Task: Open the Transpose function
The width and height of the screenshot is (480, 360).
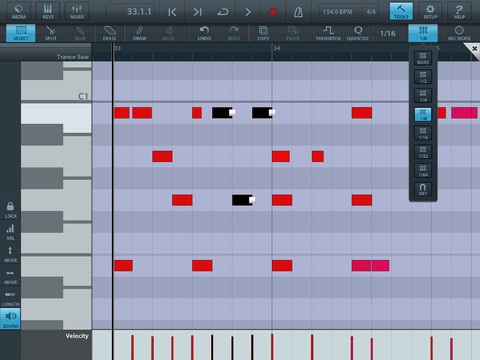Action: click(x=328, y=33)
